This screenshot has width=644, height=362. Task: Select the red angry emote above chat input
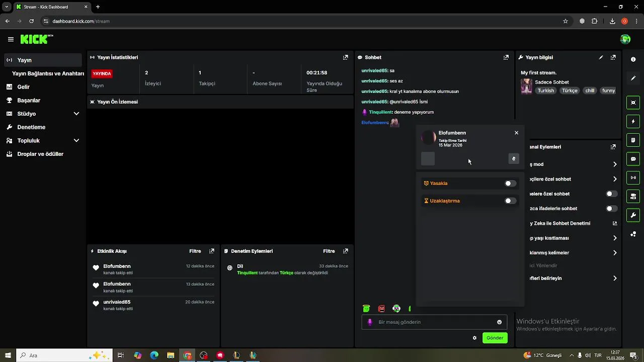tap(381, 309)
